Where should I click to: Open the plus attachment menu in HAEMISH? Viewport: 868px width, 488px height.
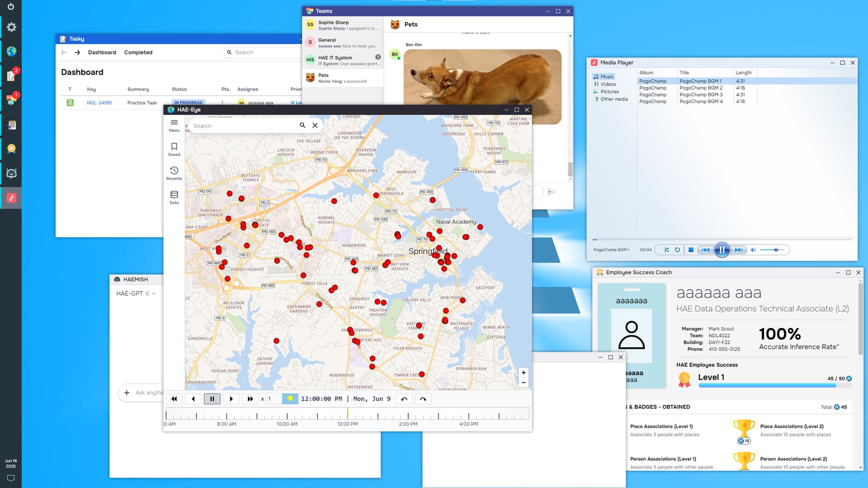tap(127, 393)
